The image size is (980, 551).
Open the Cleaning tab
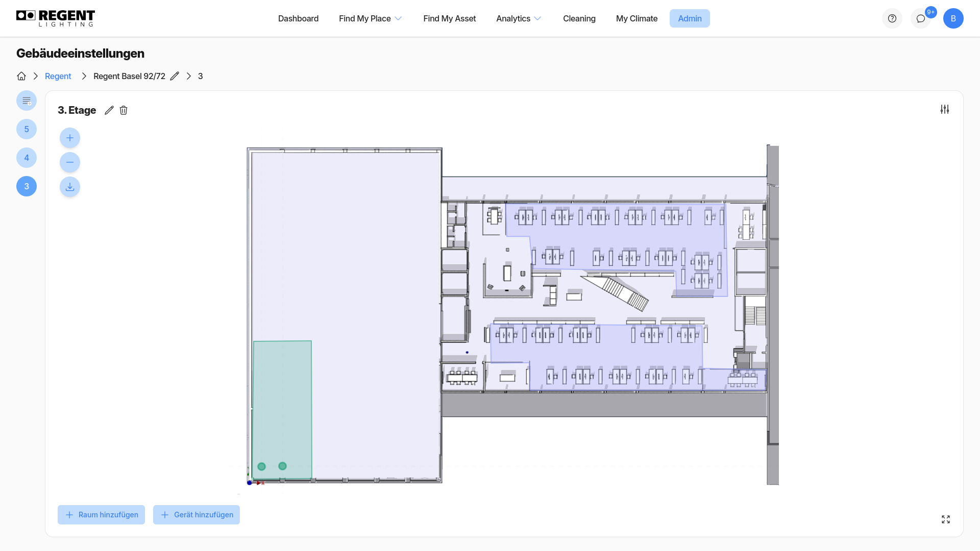[x=579, y=18]
